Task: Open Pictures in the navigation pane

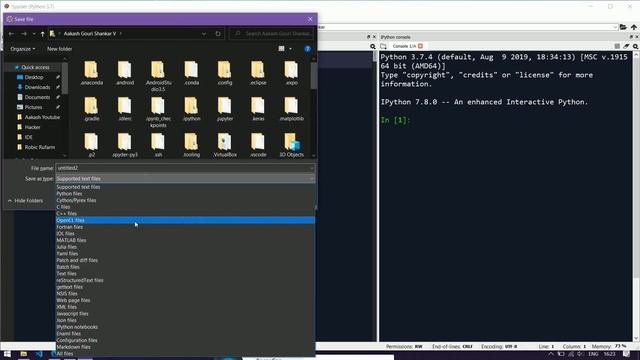Action: [x=33, y=107]
